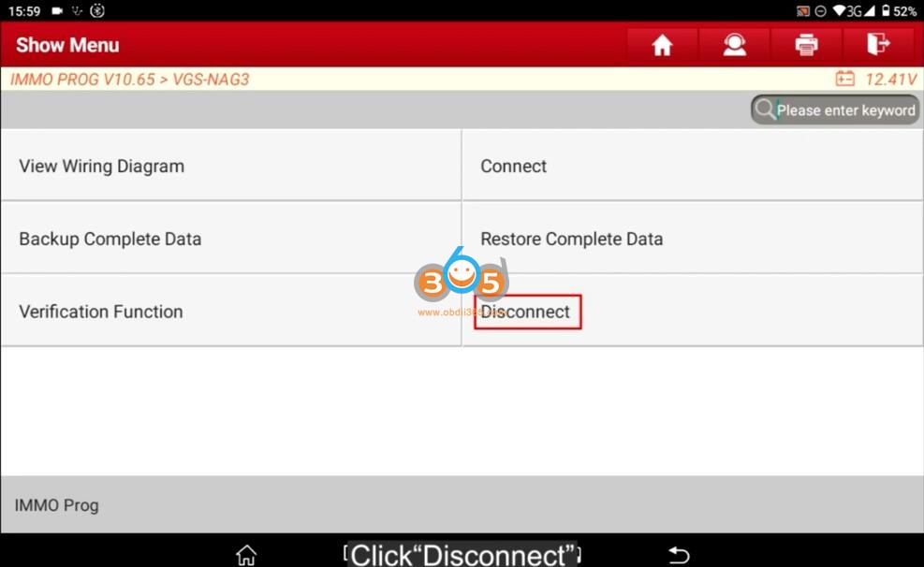Screen dimensions: 924x567
Task: Tap the cast icon in the status bar
Action: [802, 11]
